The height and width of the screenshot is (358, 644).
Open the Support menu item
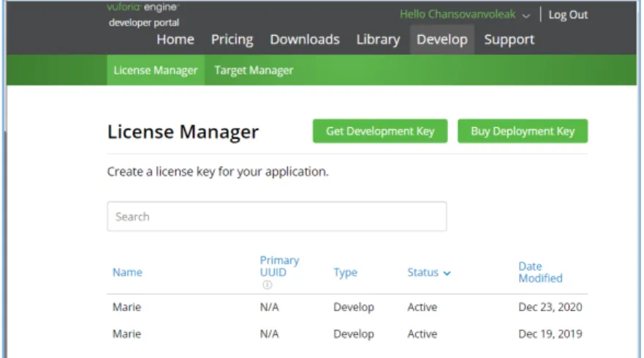click(x=509, y=39)
